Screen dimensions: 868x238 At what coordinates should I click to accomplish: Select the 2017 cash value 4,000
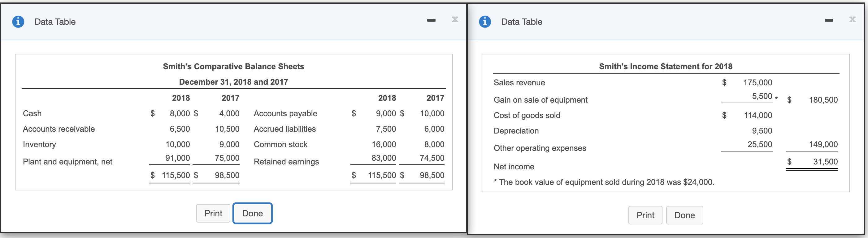point(229,113)
